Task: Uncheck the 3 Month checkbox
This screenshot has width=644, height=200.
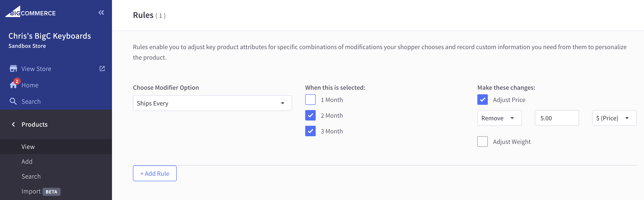Action: (x=310, y=131)
